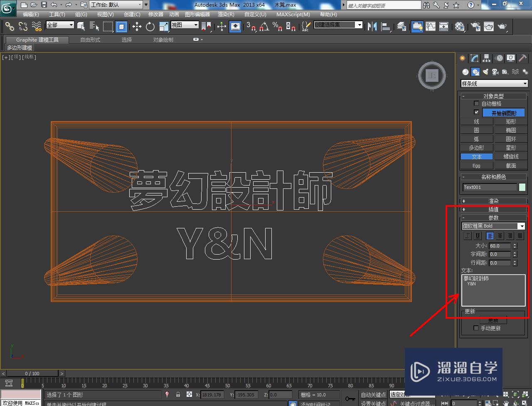Select the Link tool in main toolbar
This screenshot has width=532, height=406.
point(10,27)
